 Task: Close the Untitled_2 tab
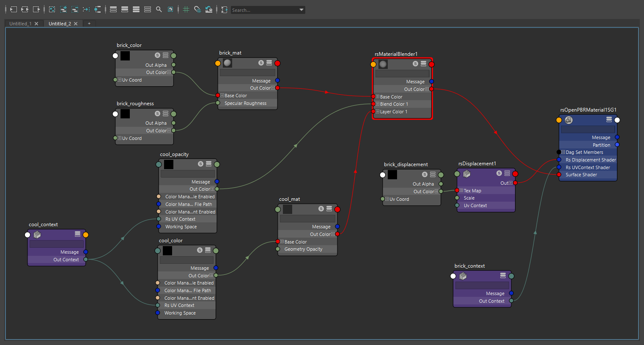76,24
